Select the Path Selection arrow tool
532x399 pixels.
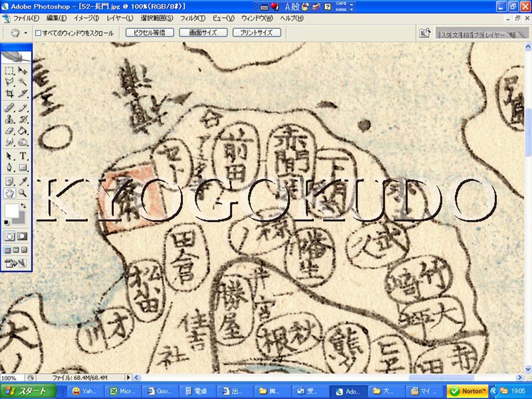[x=9, y=156]
